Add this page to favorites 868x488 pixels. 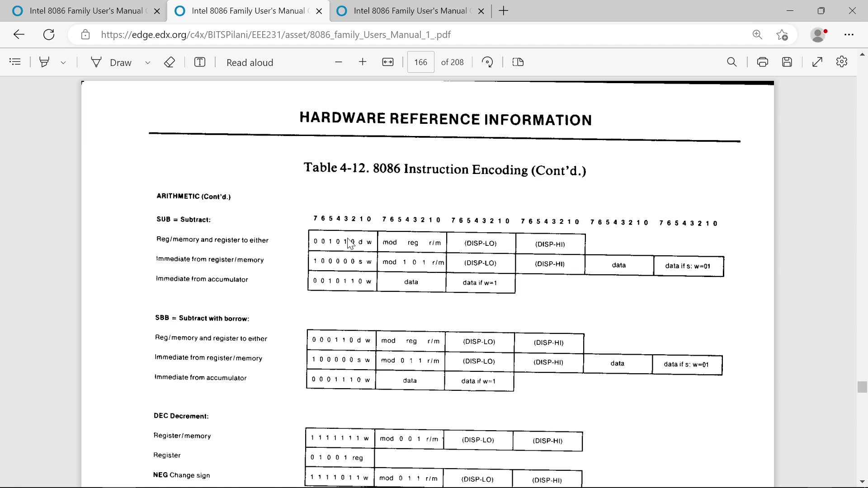782,34
